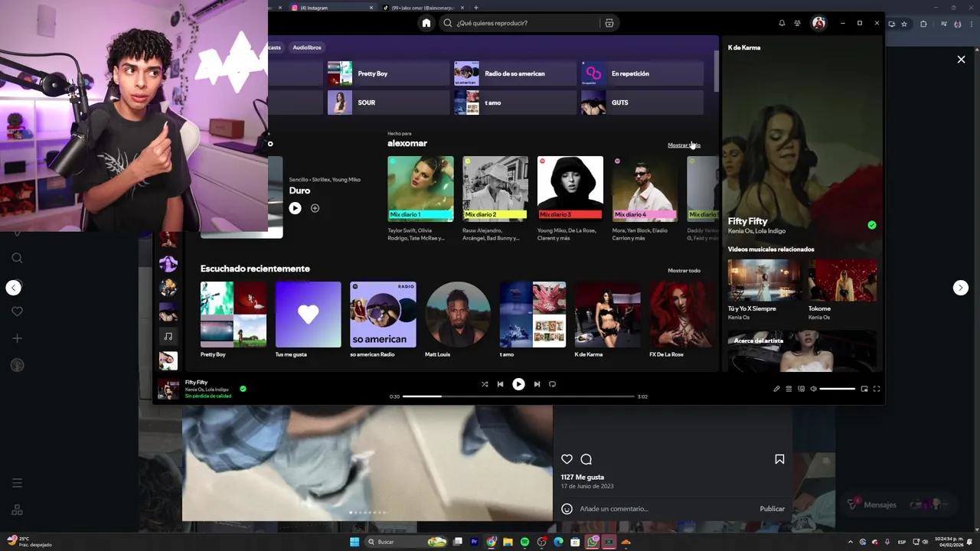Select the Audiolibros filter chip
Screen dimensions: 980x551
coord(307,47)
